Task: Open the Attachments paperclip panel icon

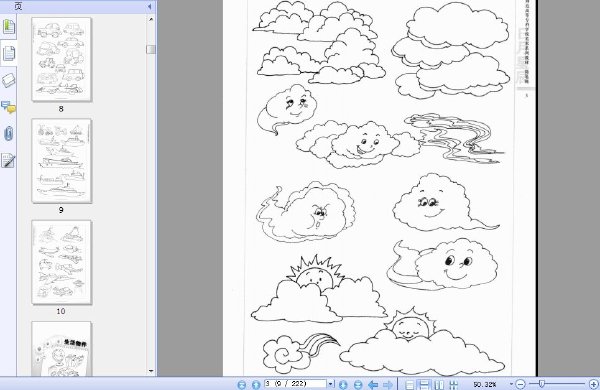Action: 8,134
